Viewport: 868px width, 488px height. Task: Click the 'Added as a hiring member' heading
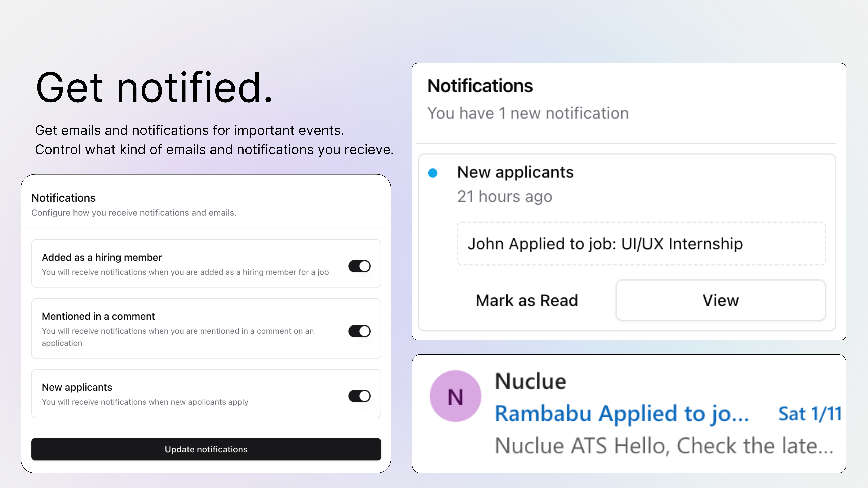point(102,258)
